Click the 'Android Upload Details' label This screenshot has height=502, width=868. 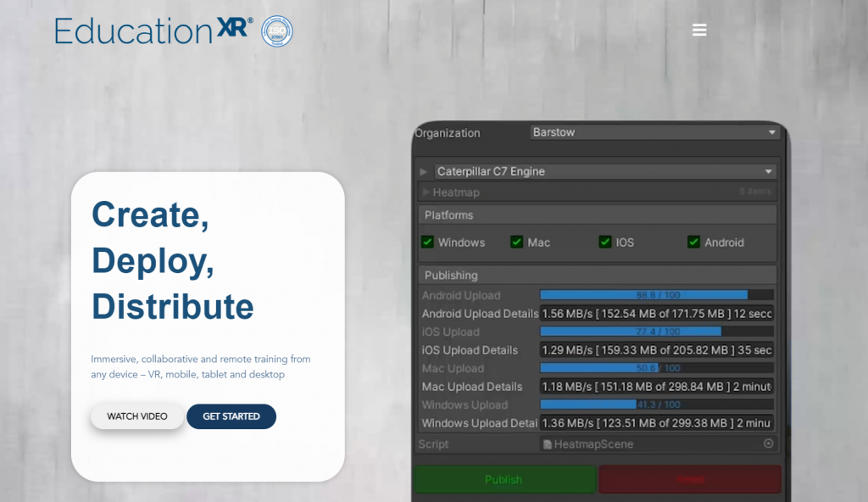point(480,314)
